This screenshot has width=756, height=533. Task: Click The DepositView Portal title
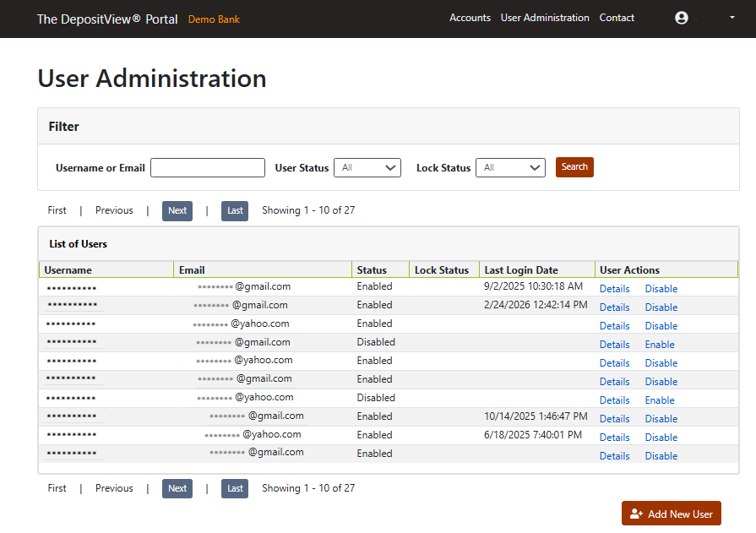point(107,19)
